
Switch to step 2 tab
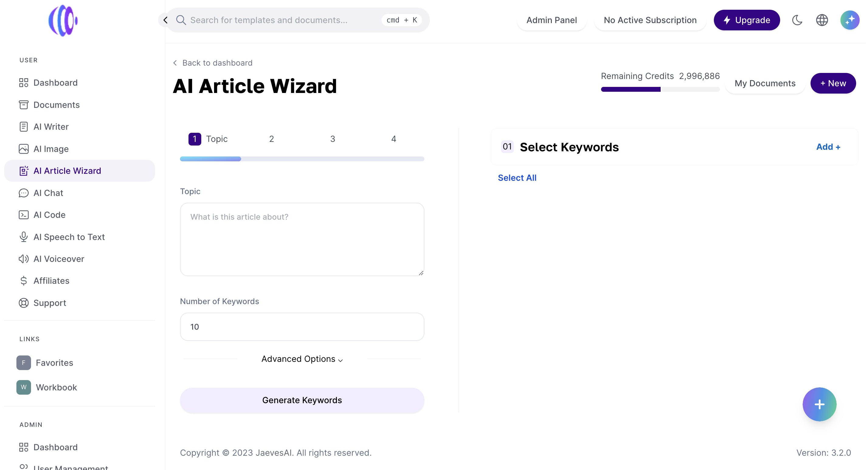click(x=271, y=139)
